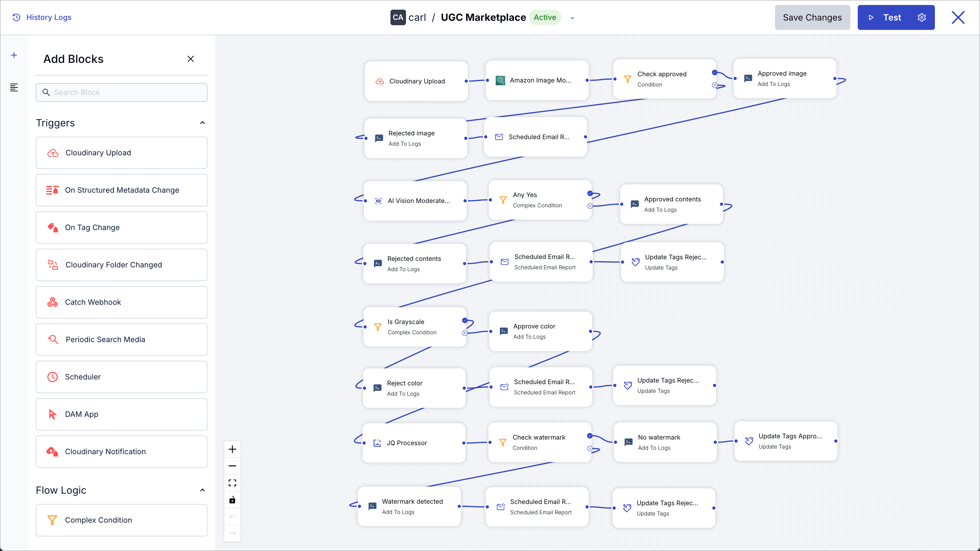Viewport: 980px width, 551px height.
Task: Select Reject color log node
Action: click(x=414, y=388)
